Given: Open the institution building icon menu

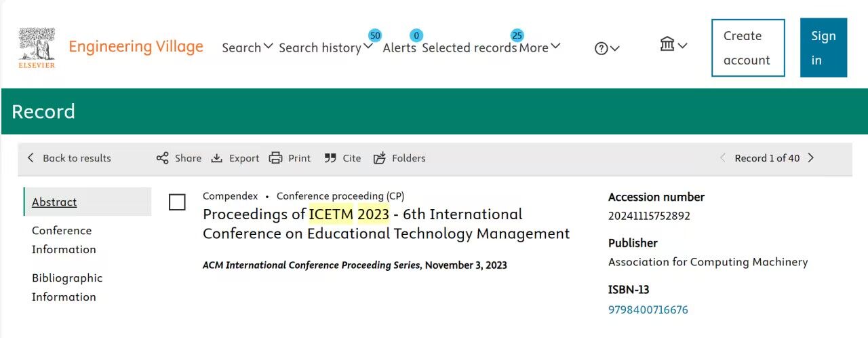Looking at the screenshot, I should [673, 45].
